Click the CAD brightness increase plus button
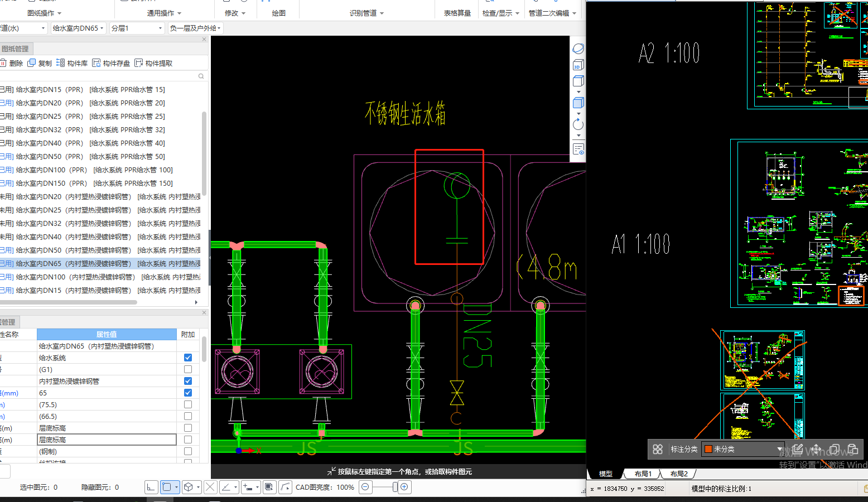The height and width of the screenshot is (502, 868). tap(404, 487)
